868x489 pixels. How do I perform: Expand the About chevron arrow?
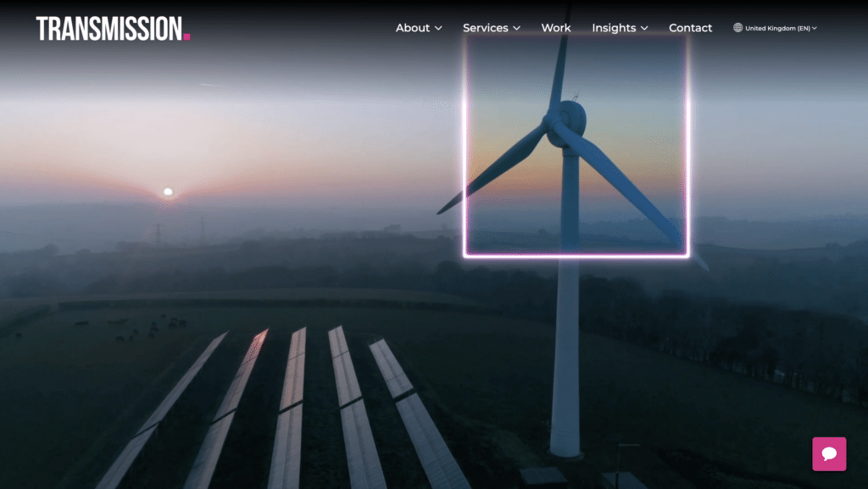click(x=438, y=28)
